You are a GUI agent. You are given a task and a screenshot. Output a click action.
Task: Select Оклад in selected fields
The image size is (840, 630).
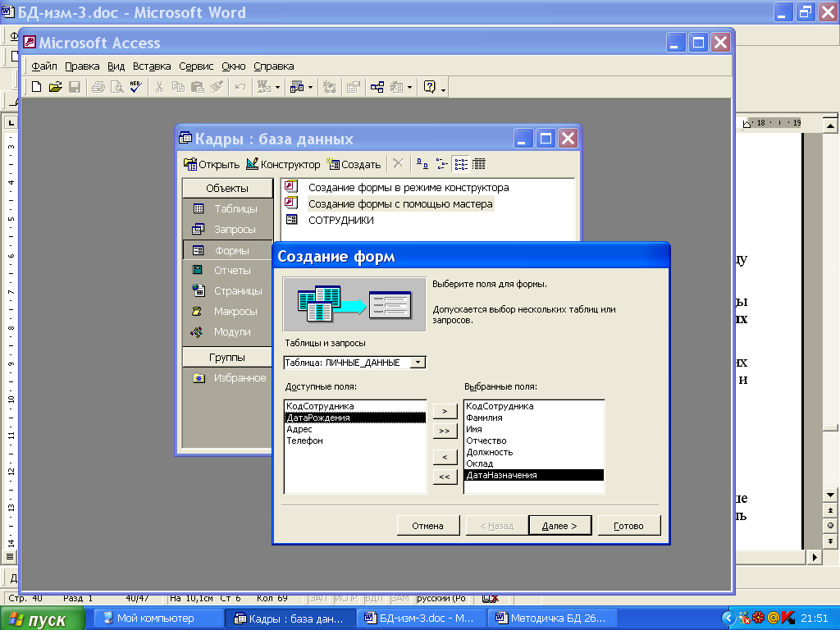click(x=533, y=463)
